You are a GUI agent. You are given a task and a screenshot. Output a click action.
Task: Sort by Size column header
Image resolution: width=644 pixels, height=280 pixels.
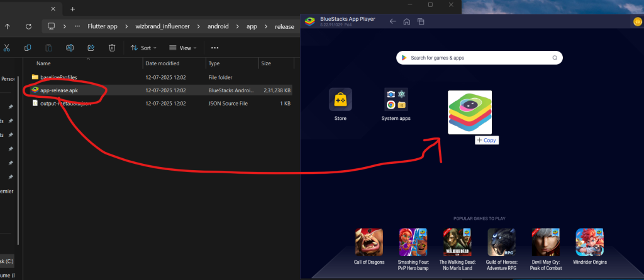tap(266, 63)
